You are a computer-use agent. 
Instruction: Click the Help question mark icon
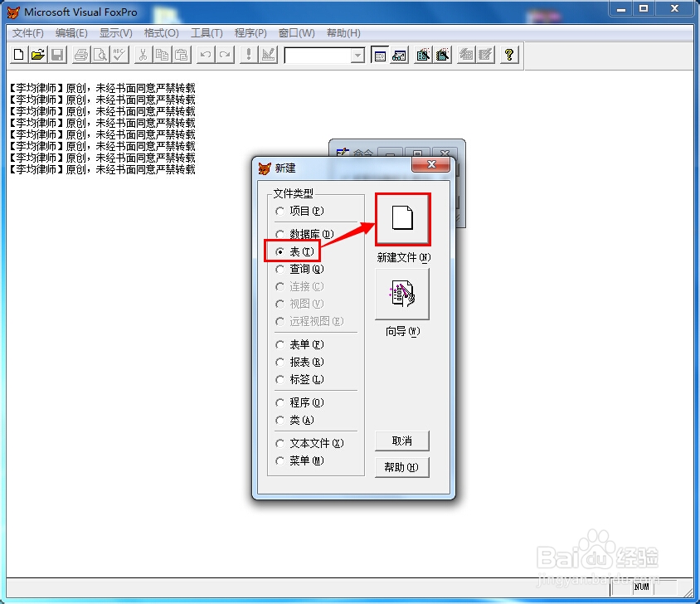coord(509,55)
